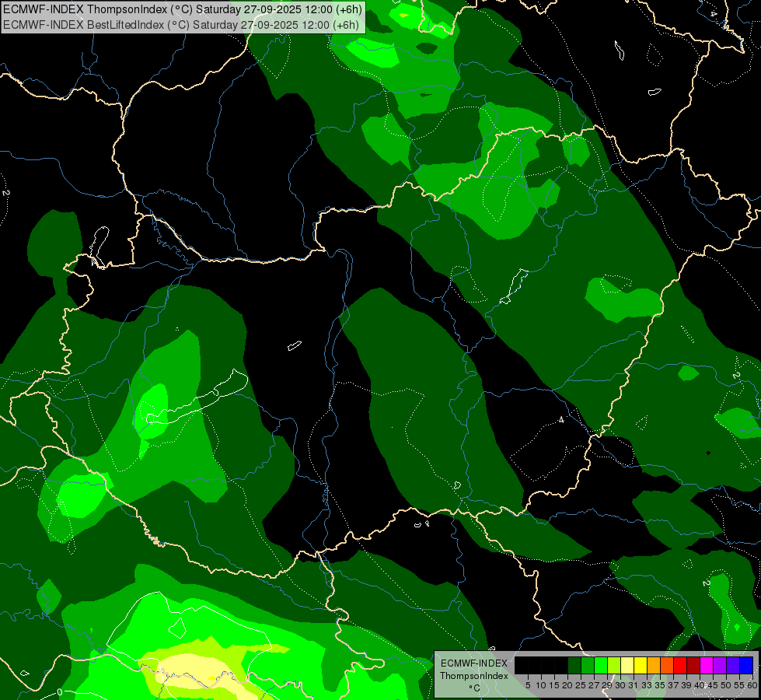Click the legend scale value 27
The width and height of the screenshot is (761, 700).
click(594, 685)
